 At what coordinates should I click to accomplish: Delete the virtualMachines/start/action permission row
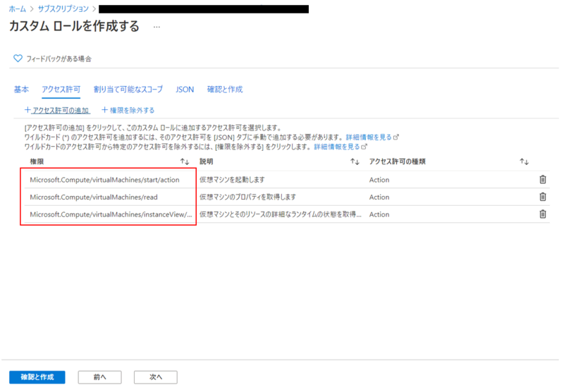click(542, 179)
